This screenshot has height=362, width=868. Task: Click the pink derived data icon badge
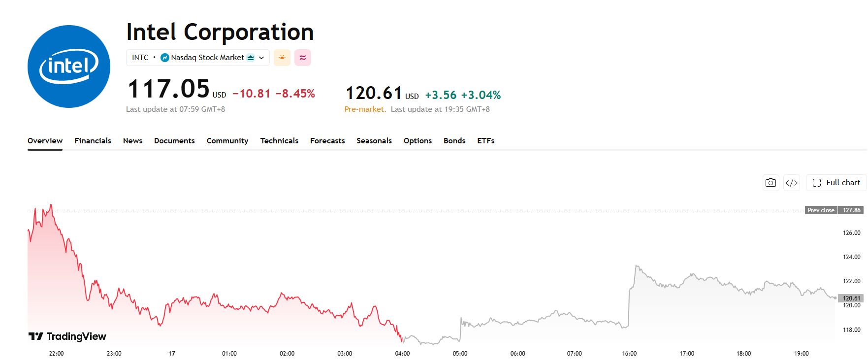(303, 58)
